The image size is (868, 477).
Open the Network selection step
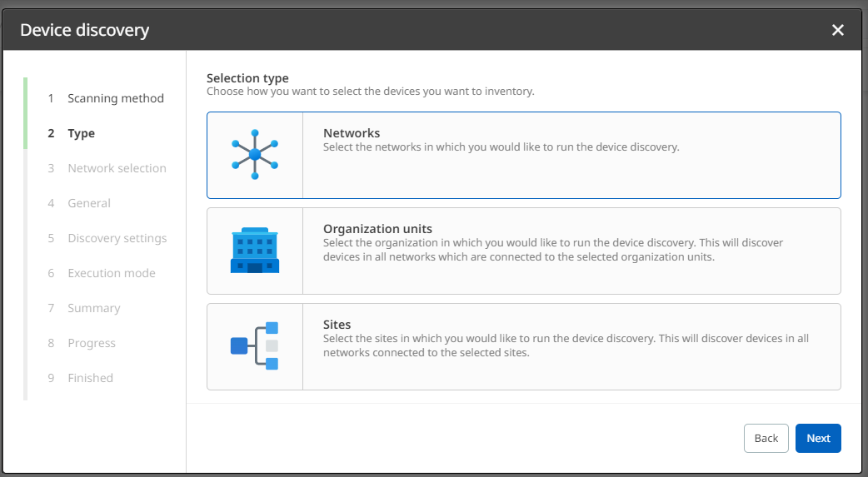click(x=117, y=168)
